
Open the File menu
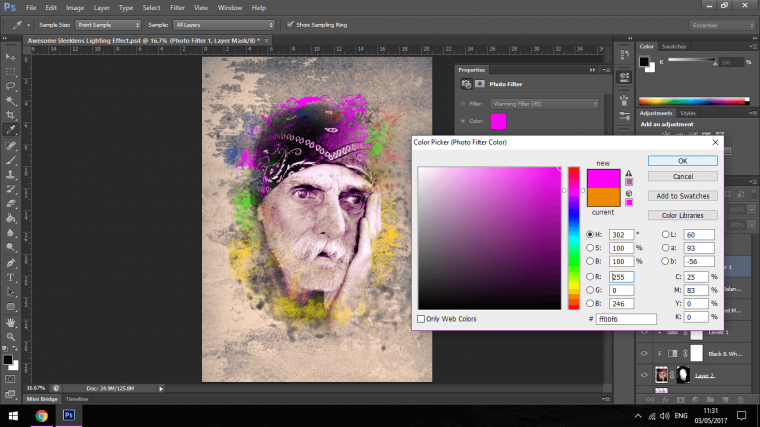(31, 8)
